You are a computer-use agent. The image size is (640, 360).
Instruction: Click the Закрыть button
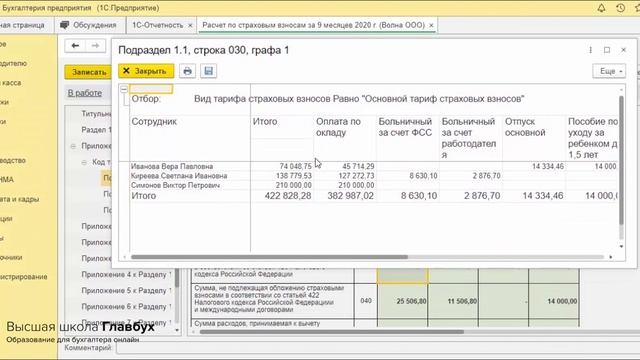146,71
